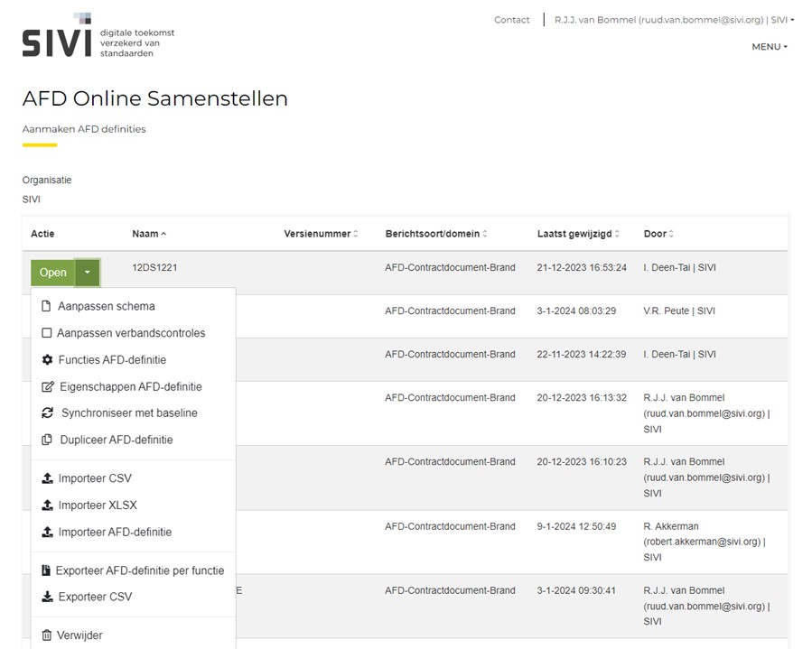Click the trash icon beside Verwijder
The image size is (812, 649).
click(x=47, y=635)
